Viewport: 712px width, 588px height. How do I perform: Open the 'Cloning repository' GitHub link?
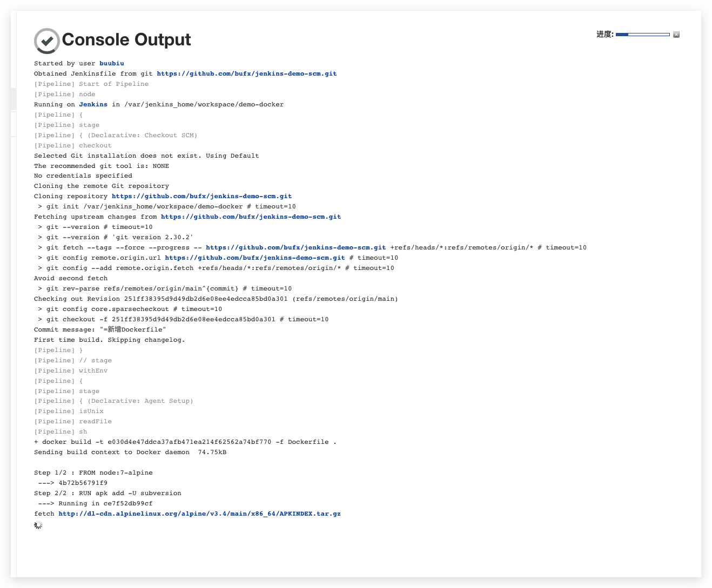pos(201,196)
